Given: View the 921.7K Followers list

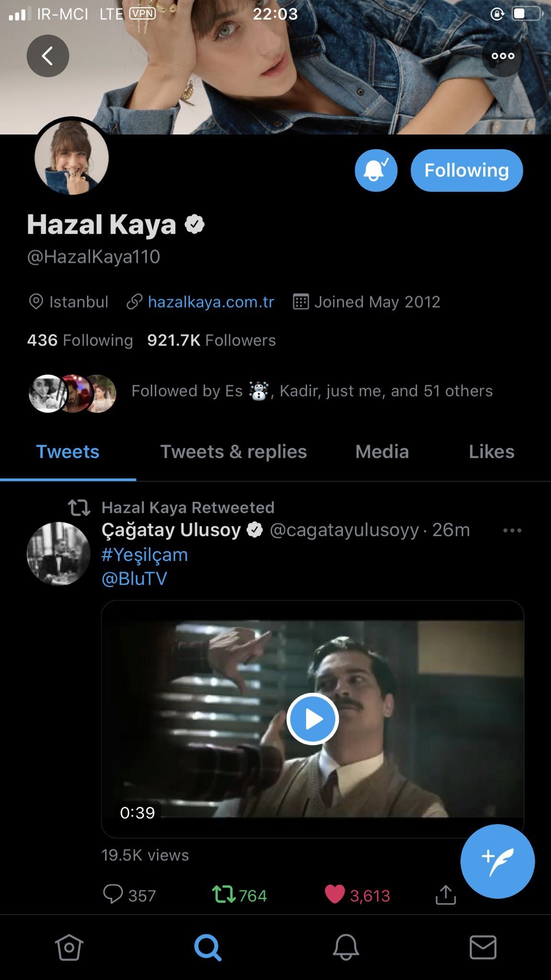Looking at the screenshot, I should (x=211, y=340).
